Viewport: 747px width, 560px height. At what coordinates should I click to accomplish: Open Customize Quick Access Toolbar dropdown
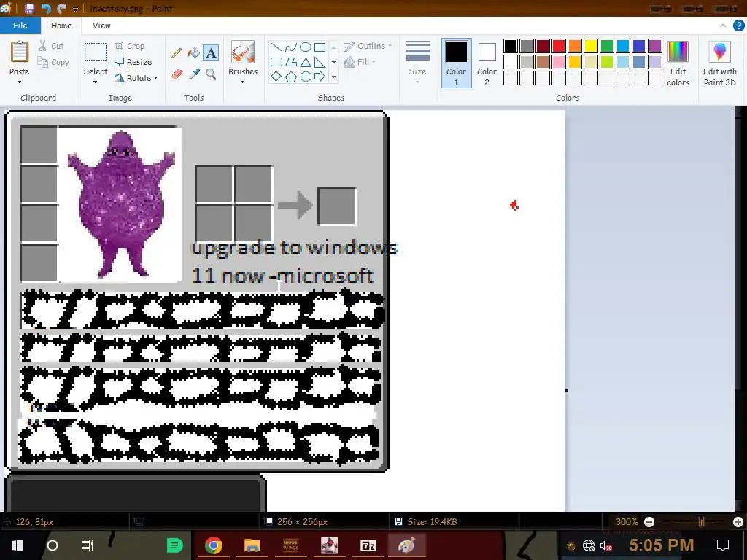[x=75, y=9]
